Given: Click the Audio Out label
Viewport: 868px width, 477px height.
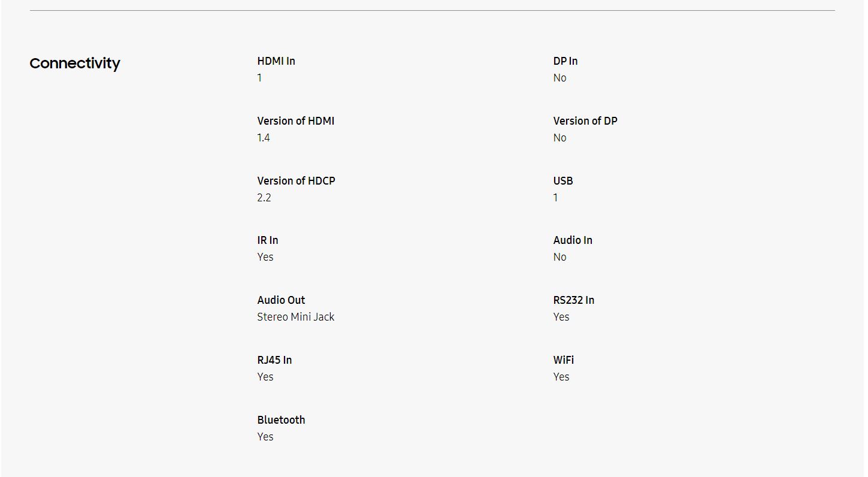Looking at the screenshot, I should click(x=281, y=300).
